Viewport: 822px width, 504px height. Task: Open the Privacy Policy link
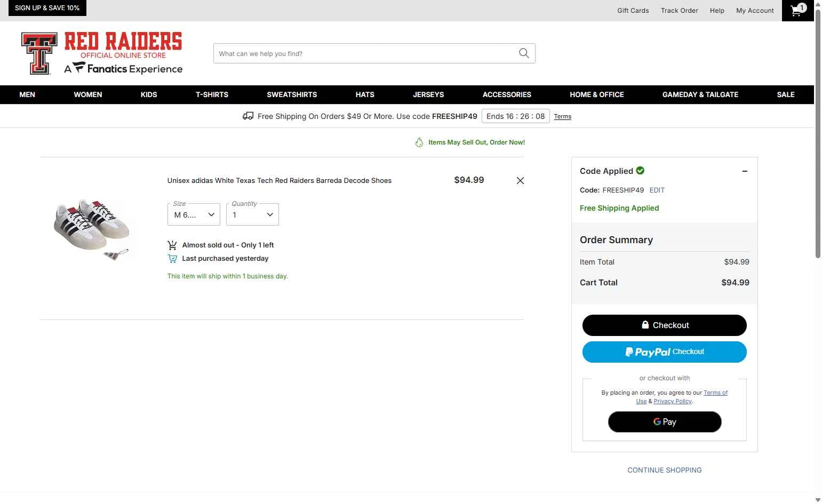(672, 401)
